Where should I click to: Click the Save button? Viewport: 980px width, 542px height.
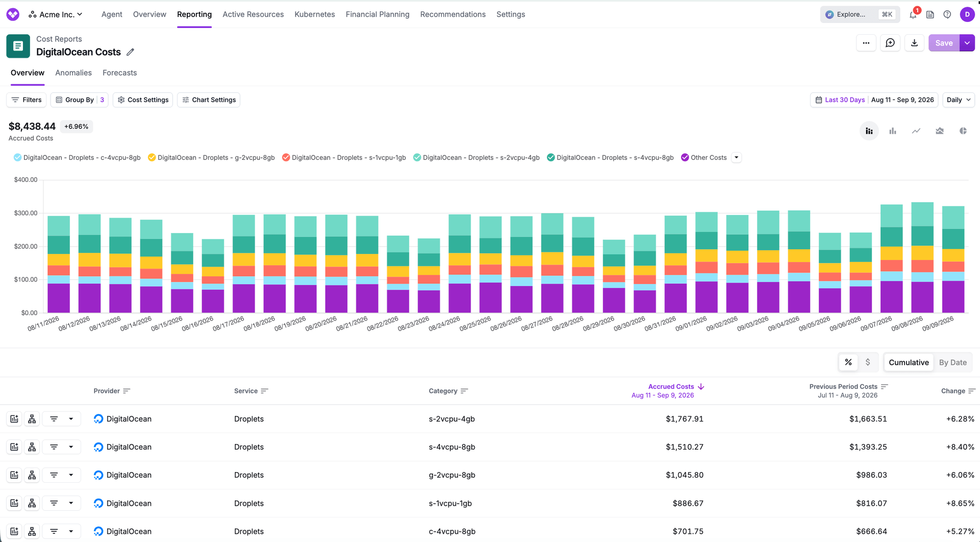(x=944, y=43)
